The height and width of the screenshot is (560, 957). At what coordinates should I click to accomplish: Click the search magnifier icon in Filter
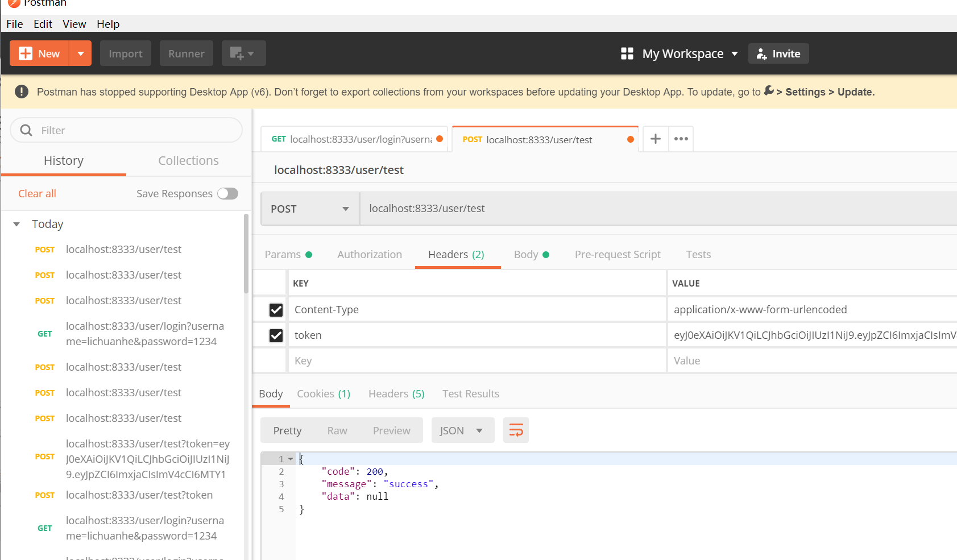(26, 130)
